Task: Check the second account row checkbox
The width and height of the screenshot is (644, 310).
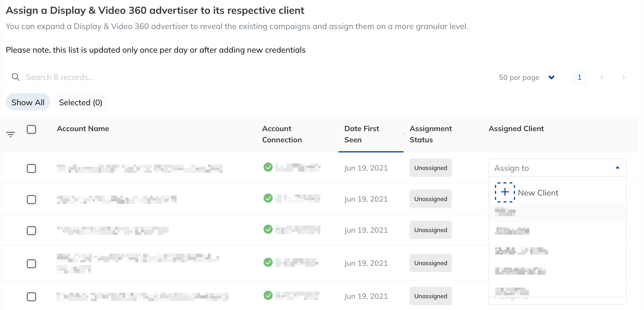Action: [x=31, y=200]
